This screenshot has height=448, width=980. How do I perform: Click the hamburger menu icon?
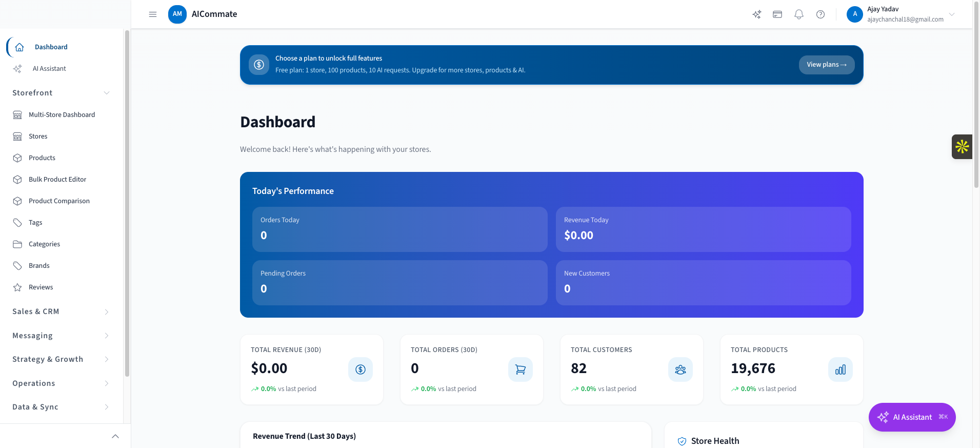pyautogui.click(x=153, y=14)
